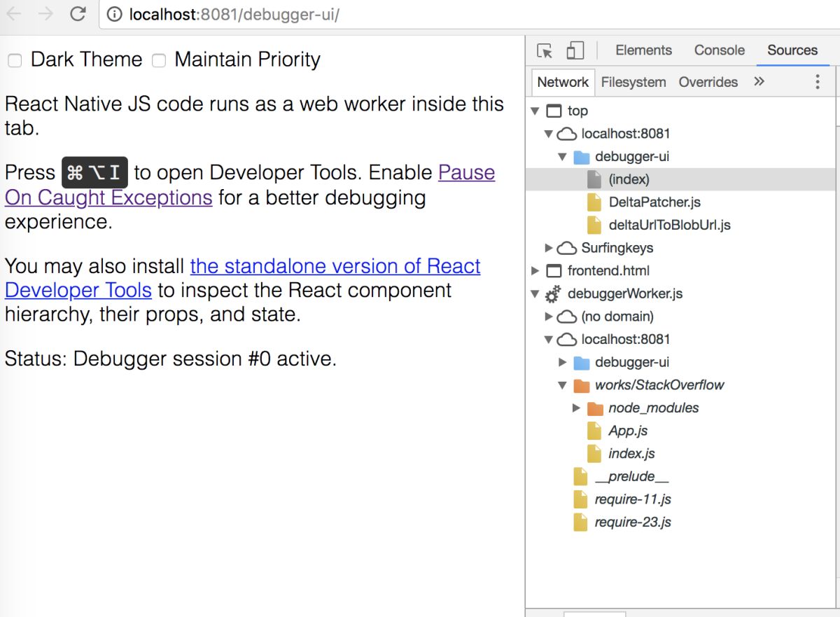Select the Network sub-tab in Sources

point(563,82)
